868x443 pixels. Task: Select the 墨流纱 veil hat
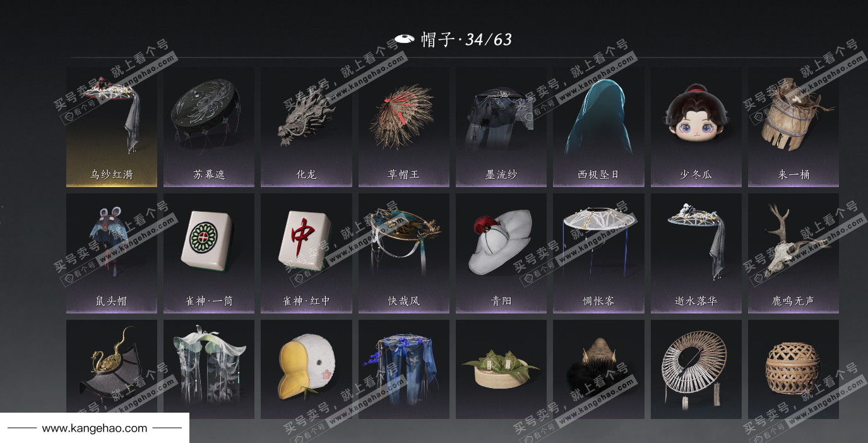coord(501,127)
